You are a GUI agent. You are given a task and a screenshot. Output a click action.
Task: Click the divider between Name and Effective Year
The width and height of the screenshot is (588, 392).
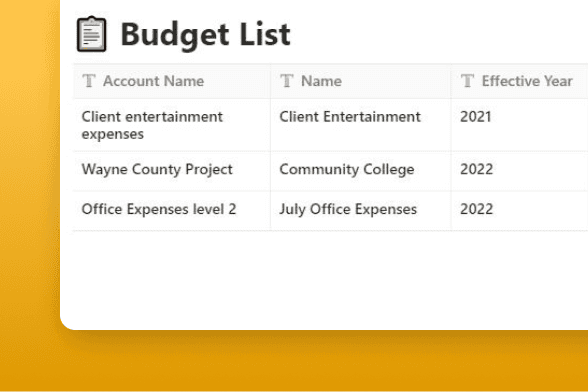pos(451,81)
